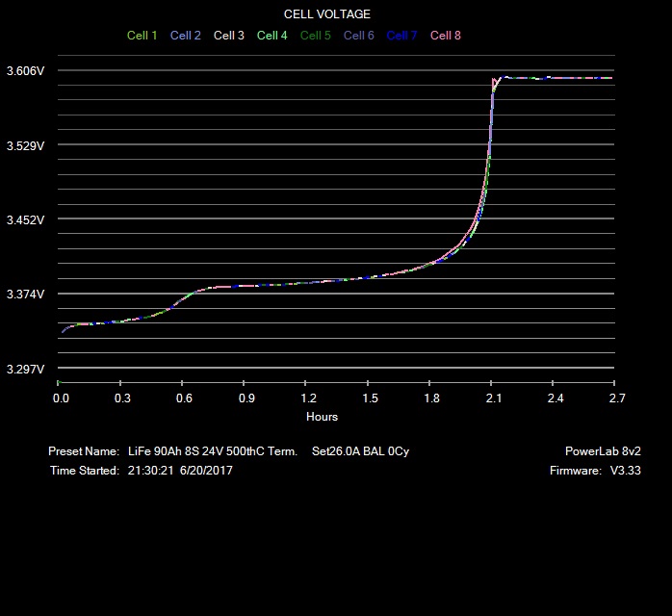Image resolution: width=672 pixels, height=616 pixels.
Task: Select the 3.297V y-axis label
Action: point(25,370)
